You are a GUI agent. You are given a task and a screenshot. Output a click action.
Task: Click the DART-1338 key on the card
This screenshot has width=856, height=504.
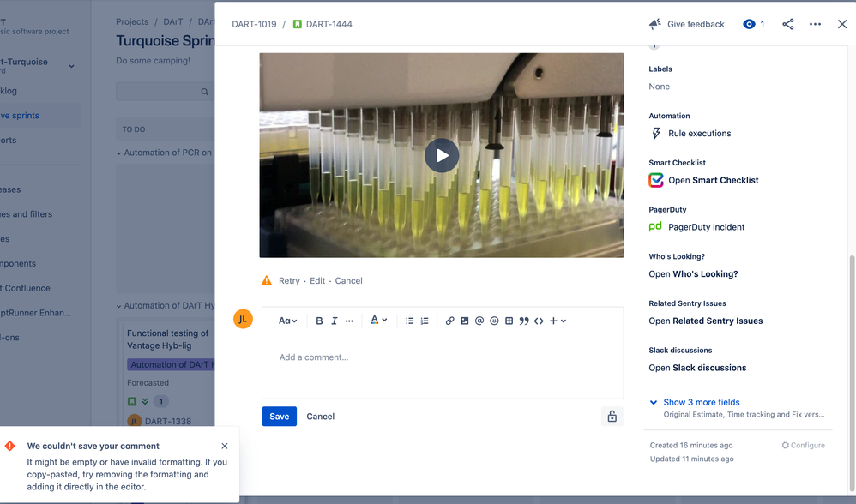[x=168, y=421]
